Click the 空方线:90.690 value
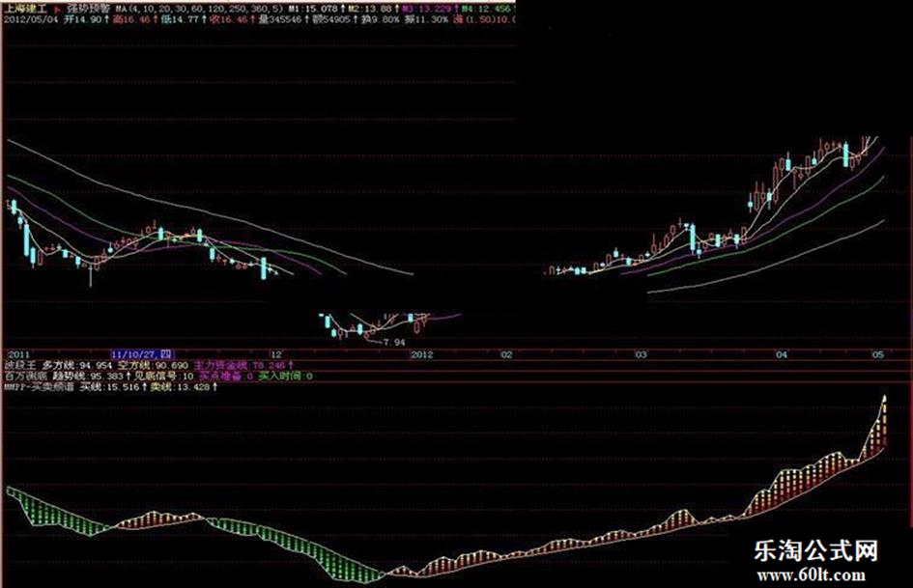 (x=154, y=366)
